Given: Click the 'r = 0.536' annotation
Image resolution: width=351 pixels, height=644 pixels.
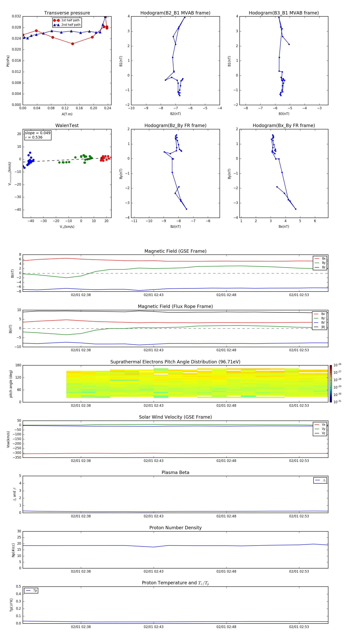Looking at the screenshot, I should tap(34, 137).
